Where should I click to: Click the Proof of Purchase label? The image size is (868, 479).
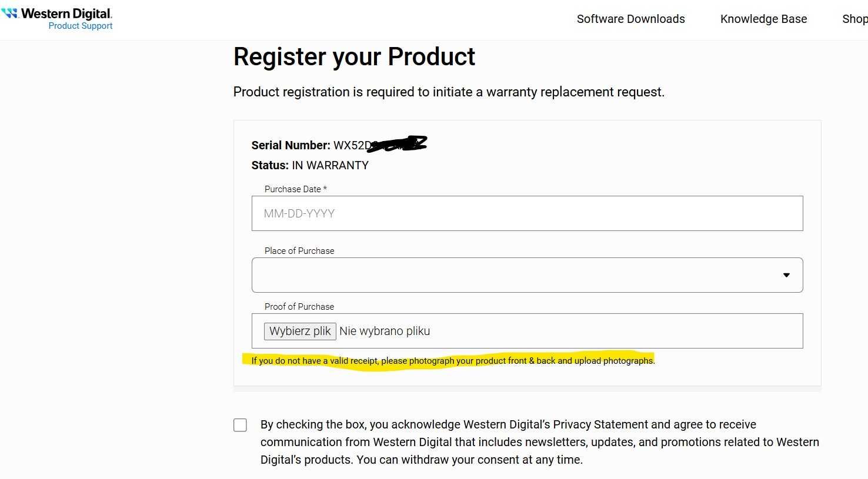[299, 307]
